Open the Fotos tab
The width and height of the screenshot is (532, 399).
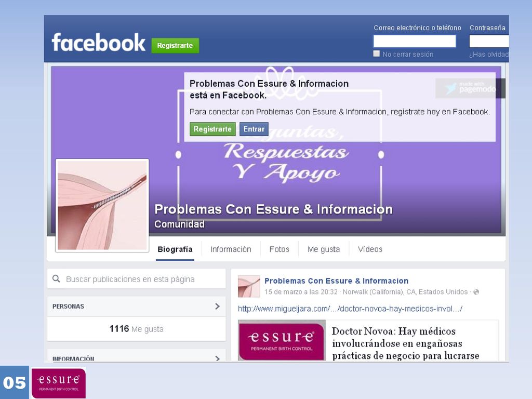[279, 249]
